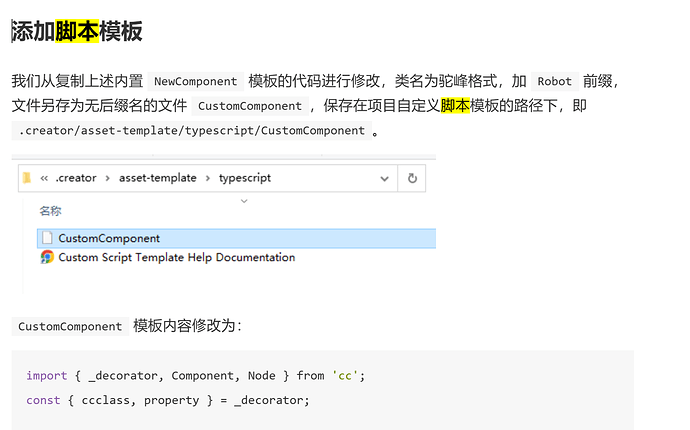Screen dimensions: 690x430
Task: Open the address bar history dropdown arrow
Action: click(384, 178)
